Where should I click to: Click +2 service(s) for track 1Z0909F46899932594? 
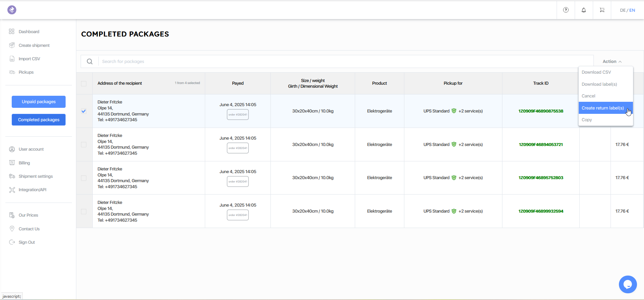[x=471, y=211]
